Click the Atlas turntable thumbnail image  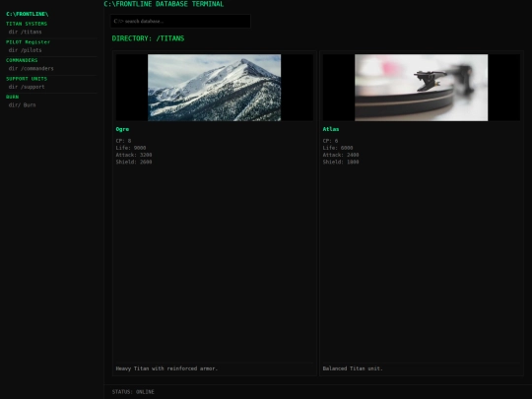tap(422, 88)
